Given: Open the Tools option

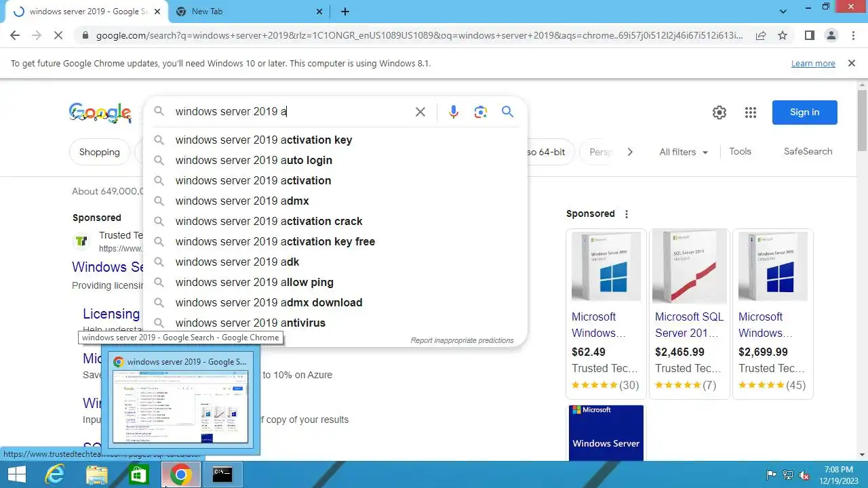Looking at the screenshot, I should pos(741,151).
